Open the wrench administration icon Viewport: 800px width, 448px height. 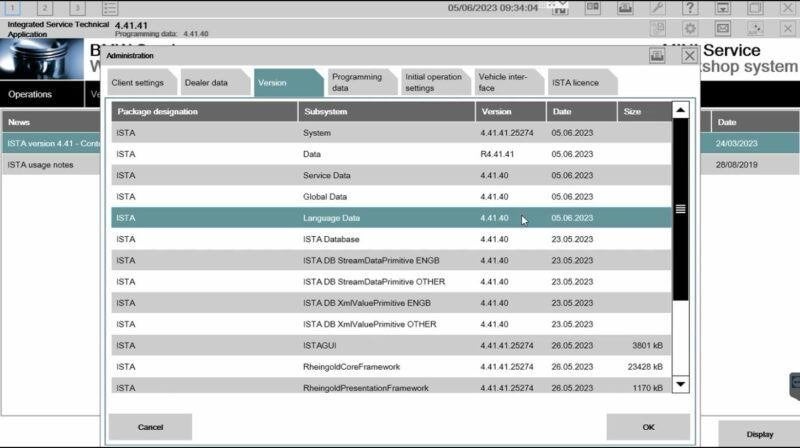pos(658,8)
